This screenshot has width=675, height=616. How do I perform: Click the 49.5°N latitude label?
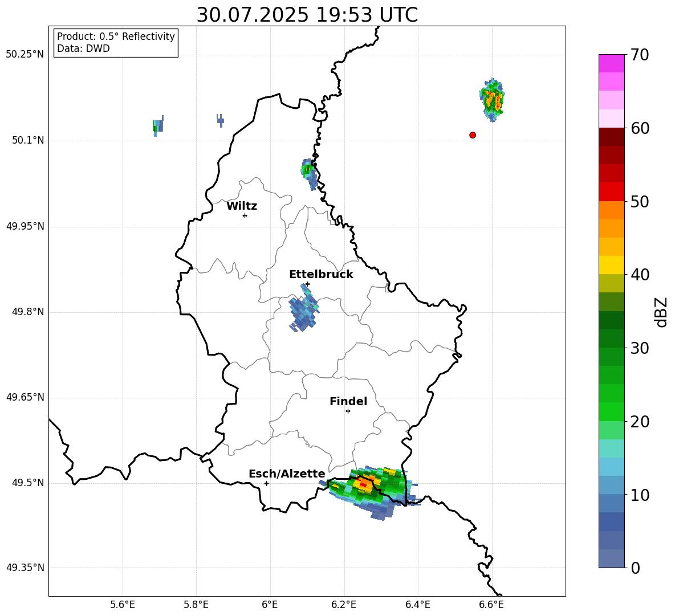tap(28, 483)
